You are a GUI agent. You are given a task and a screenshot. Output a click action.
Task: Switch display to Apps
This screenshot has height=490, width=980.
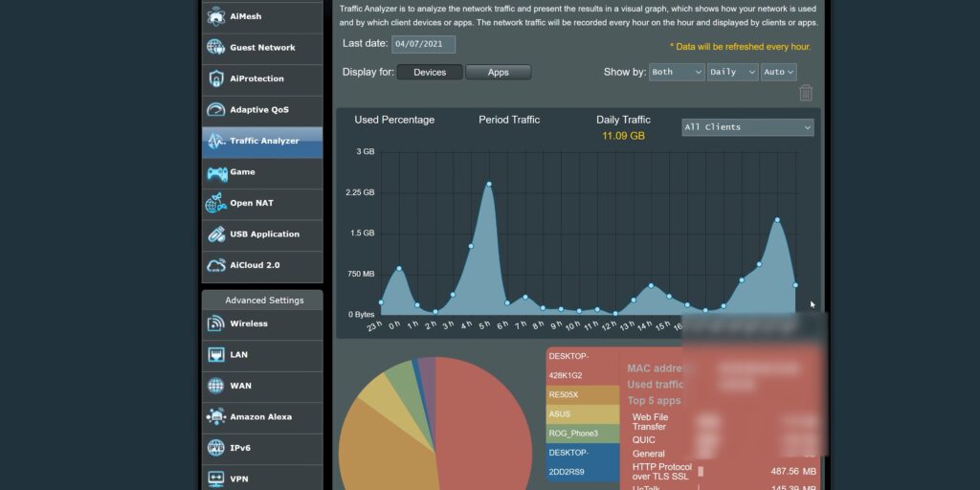coord(498,73)
